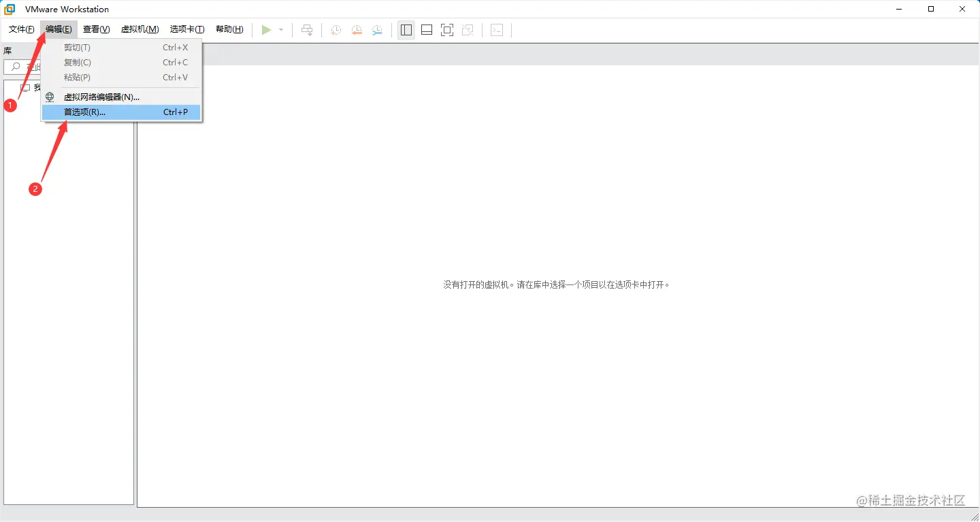The width and height of the screenshot is (980, 522).
Task: Click the full screen mode icon
Action: point(447,30)
